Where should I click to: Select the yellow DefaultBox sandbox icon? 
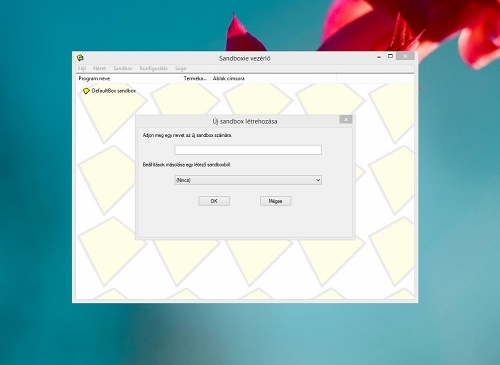coord(86,91)
